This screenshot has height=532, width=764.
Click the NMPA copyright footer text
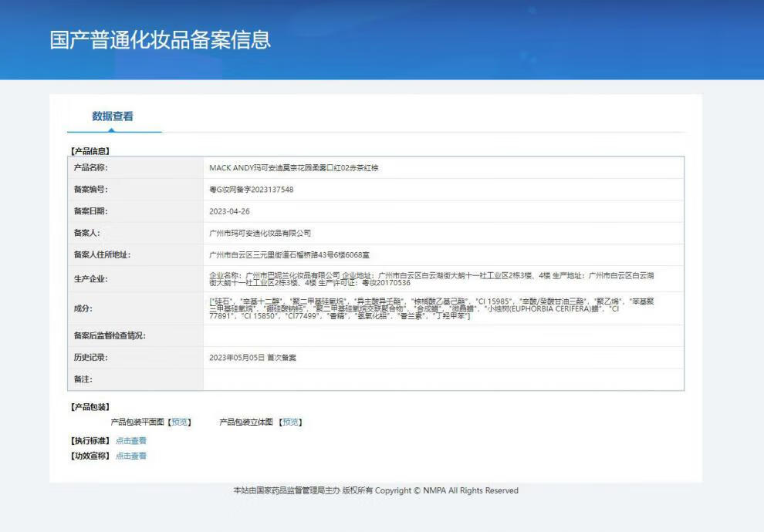(x=376, y=490)
